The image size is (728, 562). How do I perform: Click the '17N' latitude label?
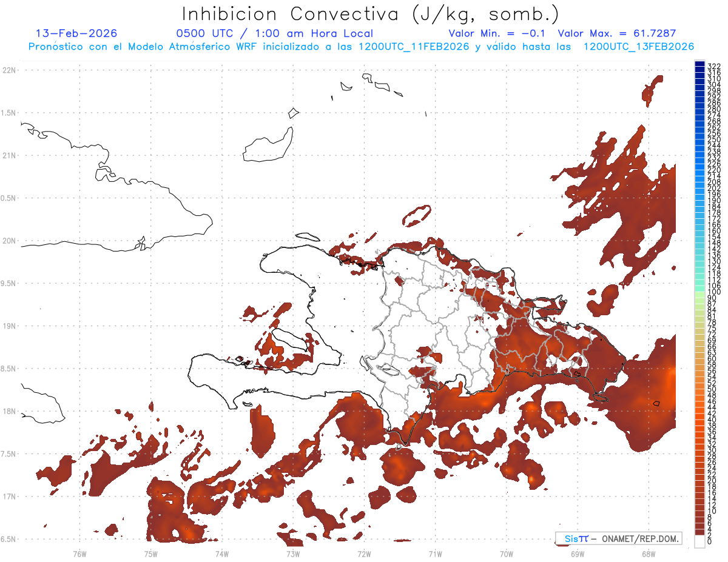pyautogui.click(x=9, y=497)
